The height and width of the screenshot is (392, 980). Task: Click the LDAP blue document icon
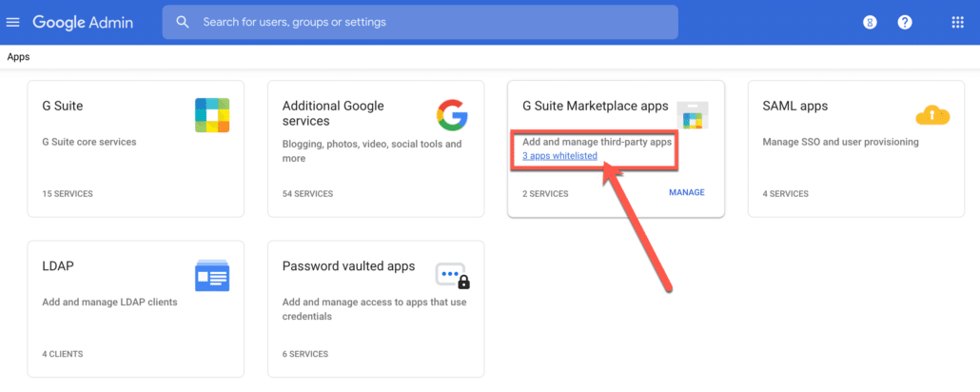(x=212, y=276)
